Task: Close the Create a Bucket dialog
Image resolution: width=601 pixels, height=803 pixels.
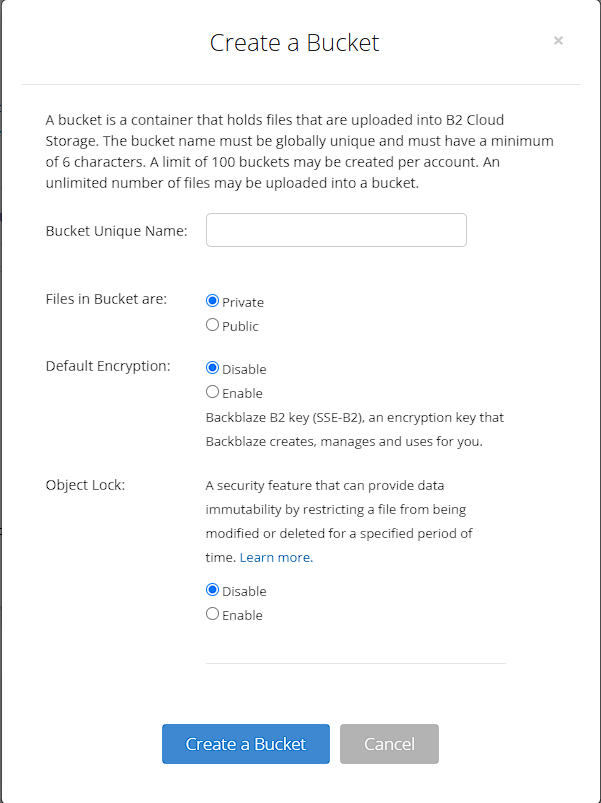Action: coord(558,41)
